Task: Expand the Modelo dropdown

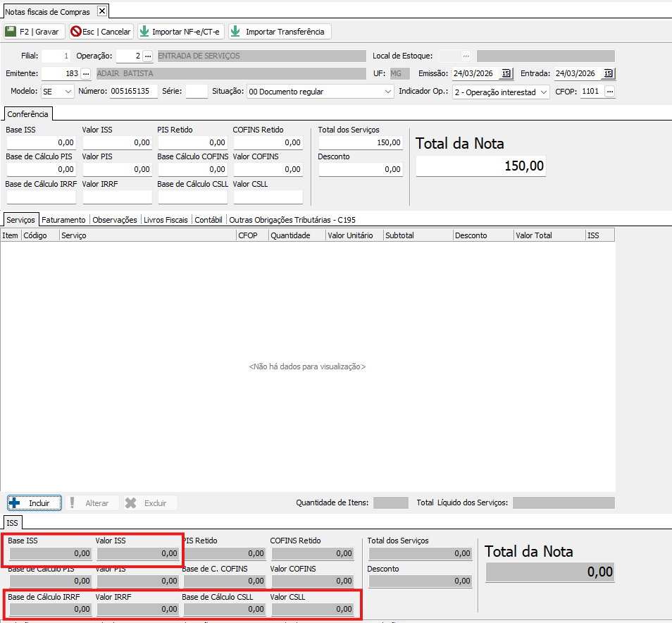Action: pos(68,92)
